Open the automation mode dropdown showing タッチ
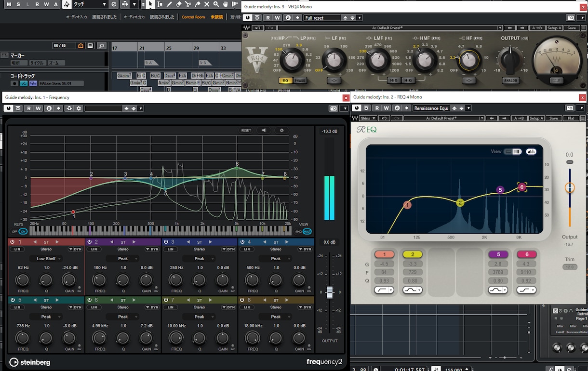The width and height of the screenshot is (588, 371). (90, 4)
